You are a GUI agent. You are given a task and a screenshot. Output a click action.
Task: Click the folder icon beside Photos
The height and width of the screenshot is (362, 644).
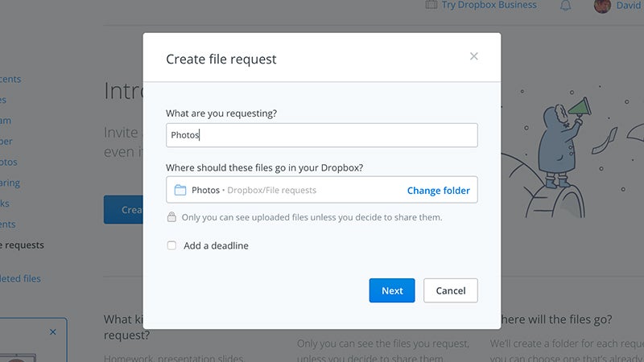pos(180,190)
